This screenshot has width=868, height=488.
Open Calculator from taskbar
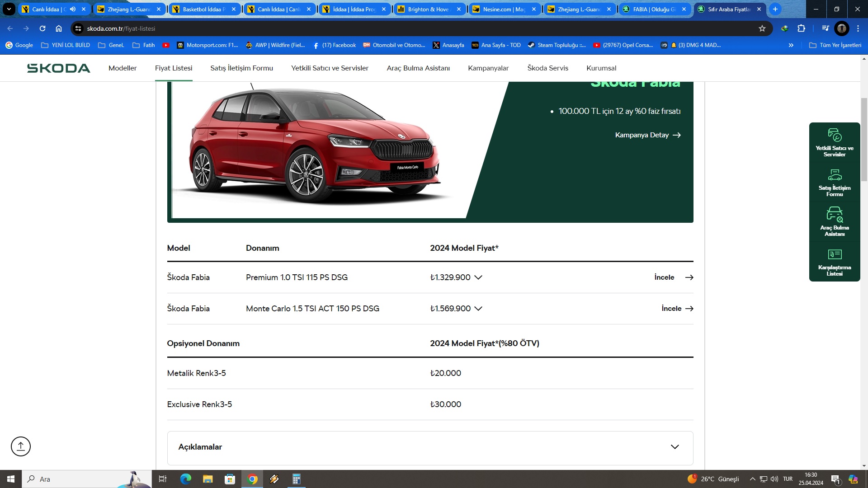[x=297, y=479]
